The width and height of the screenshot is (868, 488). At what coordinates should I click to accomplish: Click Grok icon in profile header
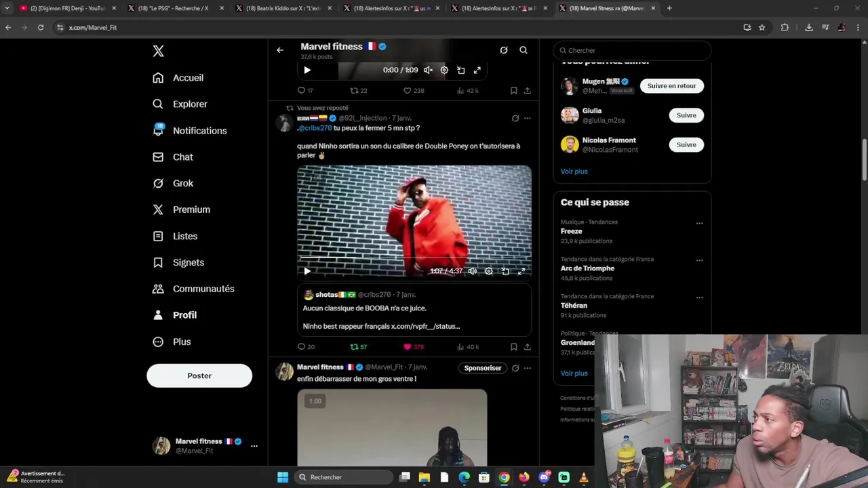tap(504, 50)
